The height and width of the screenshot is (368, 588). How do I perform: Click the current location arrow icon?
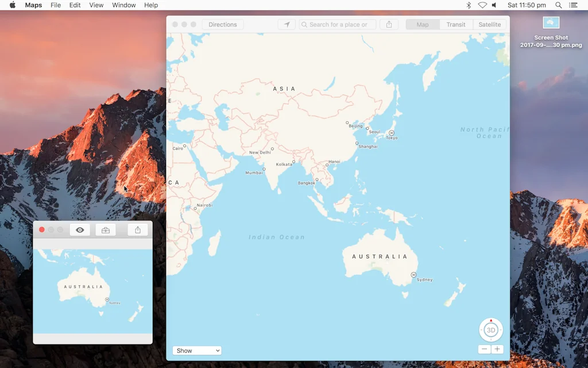coord(287,25)
